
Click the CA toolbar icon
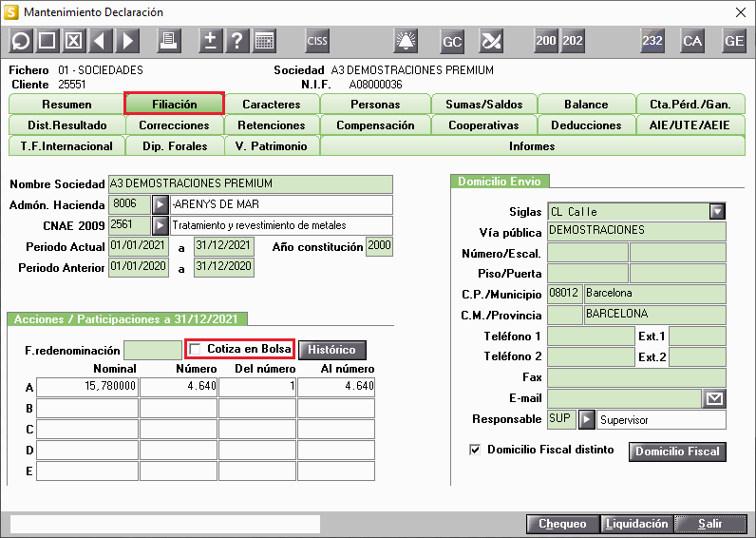pos(692,41)
